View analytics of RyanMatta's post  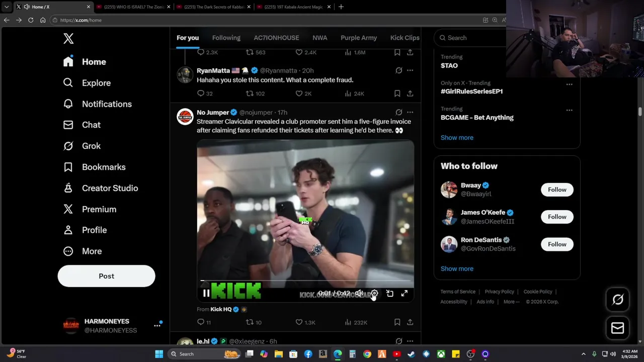[x=354, y=94]
